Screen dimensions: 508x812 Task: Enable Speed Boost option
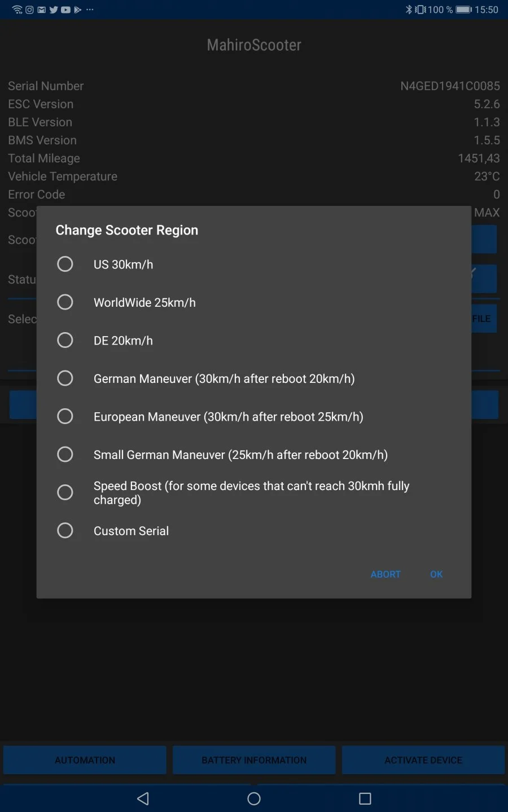[65, 492]
